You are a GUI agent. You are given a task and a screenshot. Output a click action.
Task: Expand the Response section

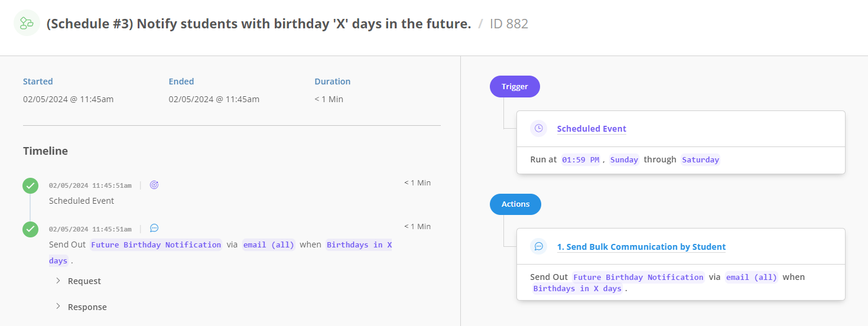pyautogui.click(x=87, y=307)
